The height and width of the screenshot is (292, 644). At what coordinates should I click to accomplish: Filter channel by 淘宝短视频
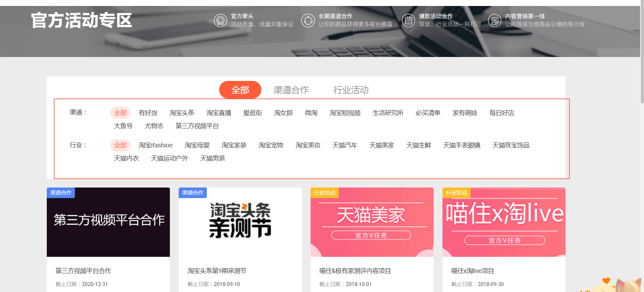[345, 113]
